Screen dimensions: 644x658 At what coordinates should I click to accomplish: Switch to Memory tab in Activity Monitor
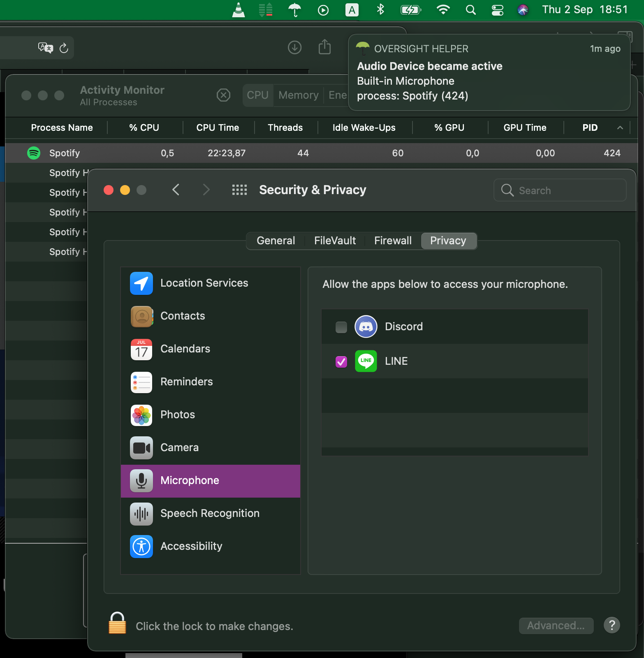coord(299,95)
